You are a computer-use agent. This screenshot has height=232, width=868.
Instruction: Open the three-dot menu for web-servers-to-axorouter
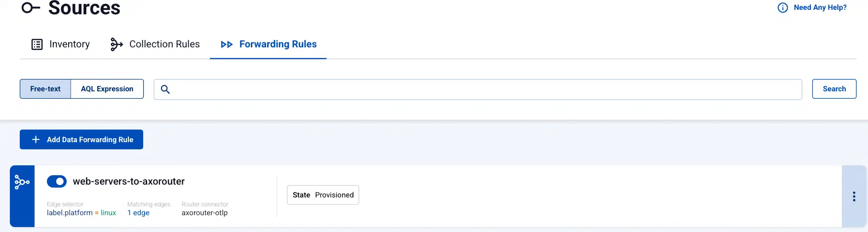[x=854, y=196]
